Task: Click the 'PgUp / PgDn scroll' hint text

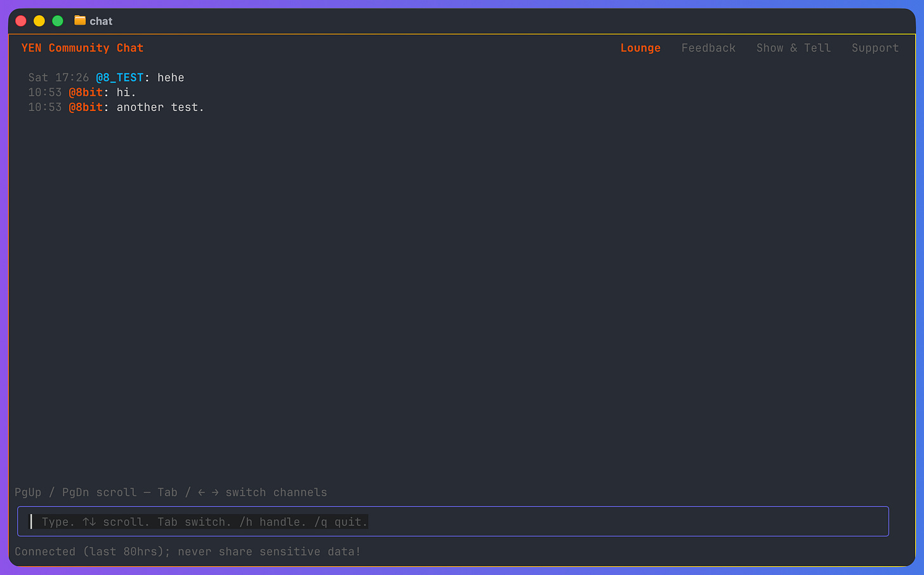Action: coord(76,492)
